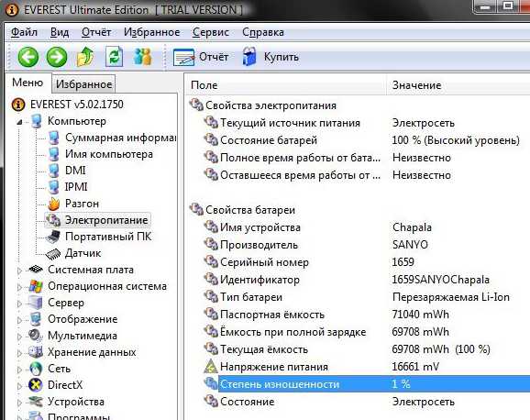
Task: Click the speaker icon for Мультимедиа
Action: tap(36, 336)
